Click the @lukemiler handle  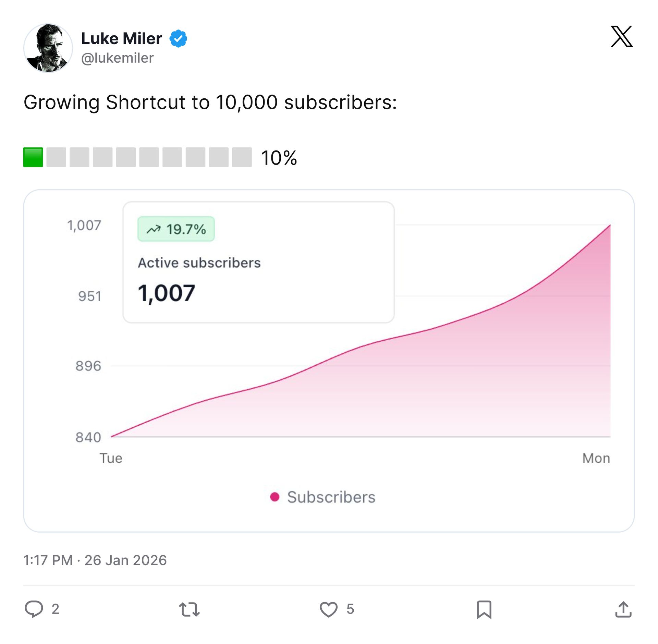[x=117, y=58]
